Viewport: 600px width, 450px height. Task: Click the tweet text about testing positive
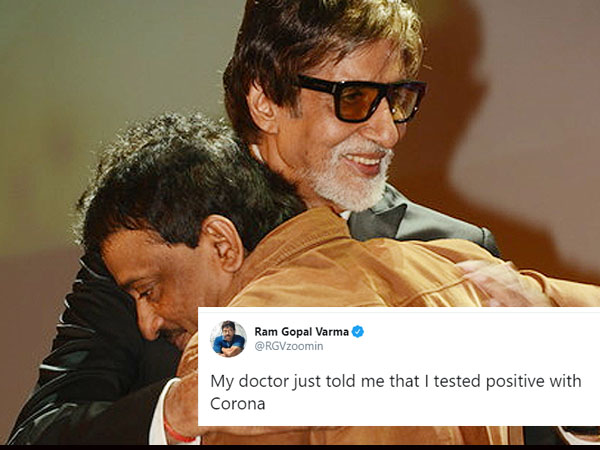pyautogui.click(x=396, y=392)
